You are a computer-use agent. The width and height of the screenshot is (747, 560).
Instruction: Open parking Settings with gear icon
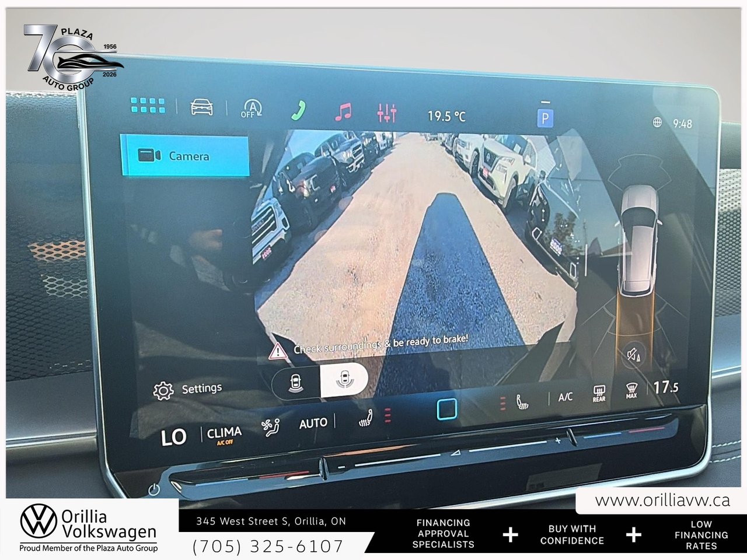187,390
